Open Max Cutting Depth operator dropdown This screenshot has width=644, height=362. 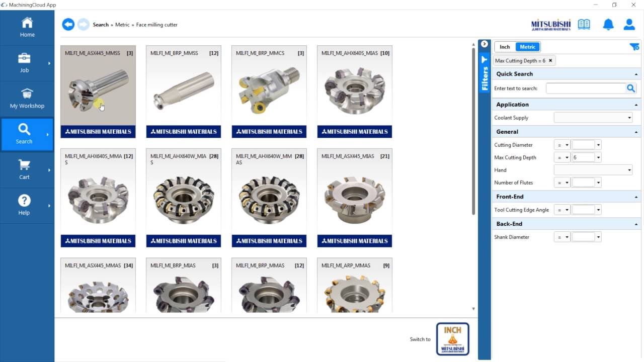click(x=562, y=157)
